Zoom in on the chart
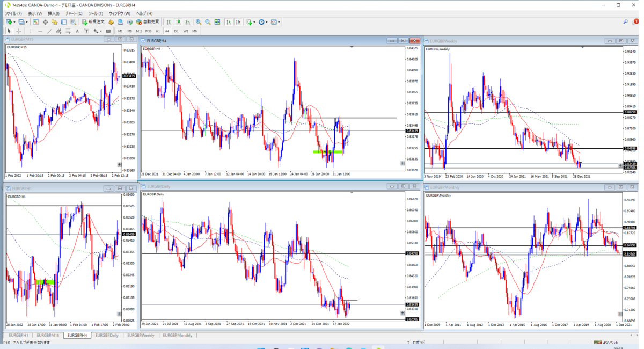644x349 pixels. tap(199, 22)
